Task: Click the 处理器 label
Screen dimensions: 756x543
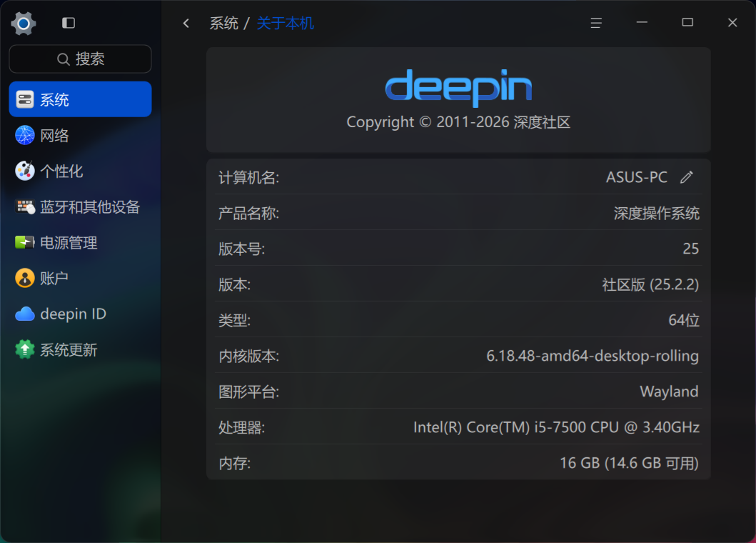Action: coord(241,427)
